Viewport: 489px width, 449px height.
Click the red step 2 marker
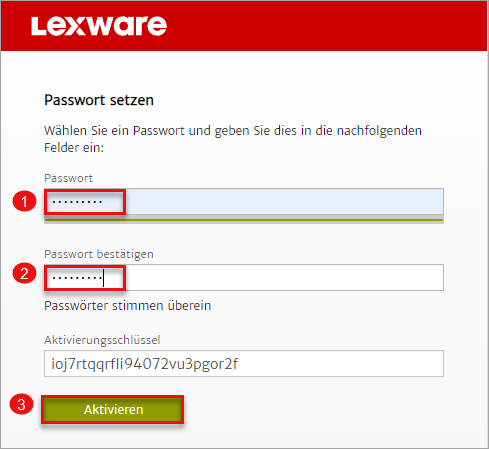point(24,273)
